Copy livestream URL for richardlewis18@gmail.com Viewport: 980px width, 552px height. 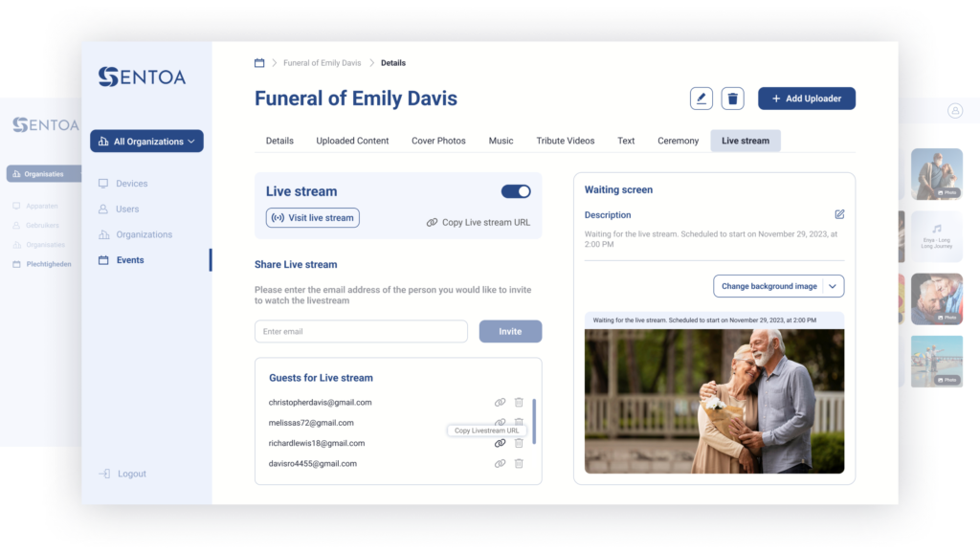[x=500, y=443]
